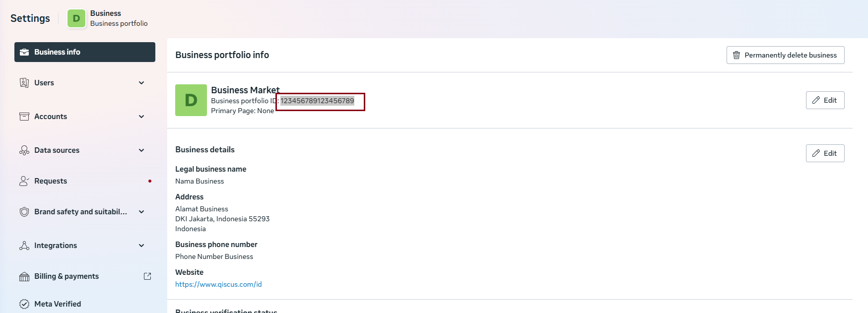Expand the Users section chevron
Screen dimensions: 868x313
coord(141,83)
